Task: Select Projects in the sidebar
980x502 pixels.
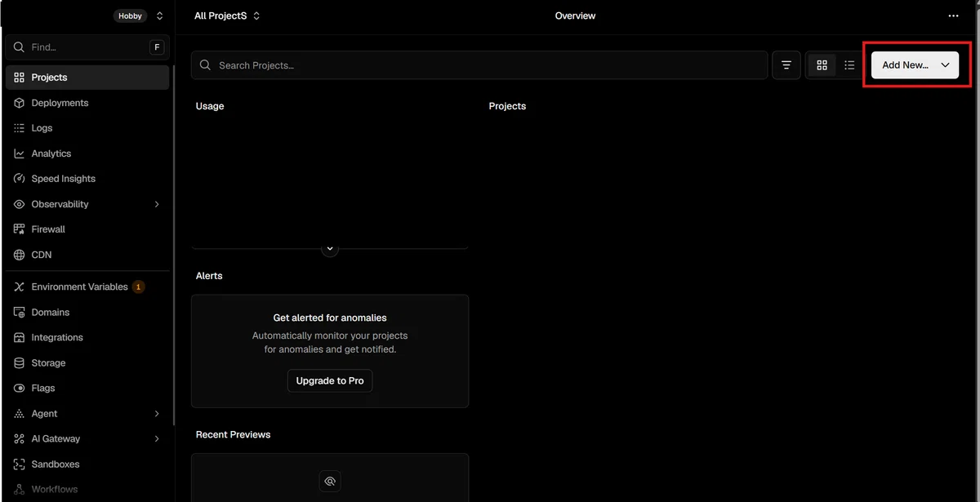Action: coord(87,78)
